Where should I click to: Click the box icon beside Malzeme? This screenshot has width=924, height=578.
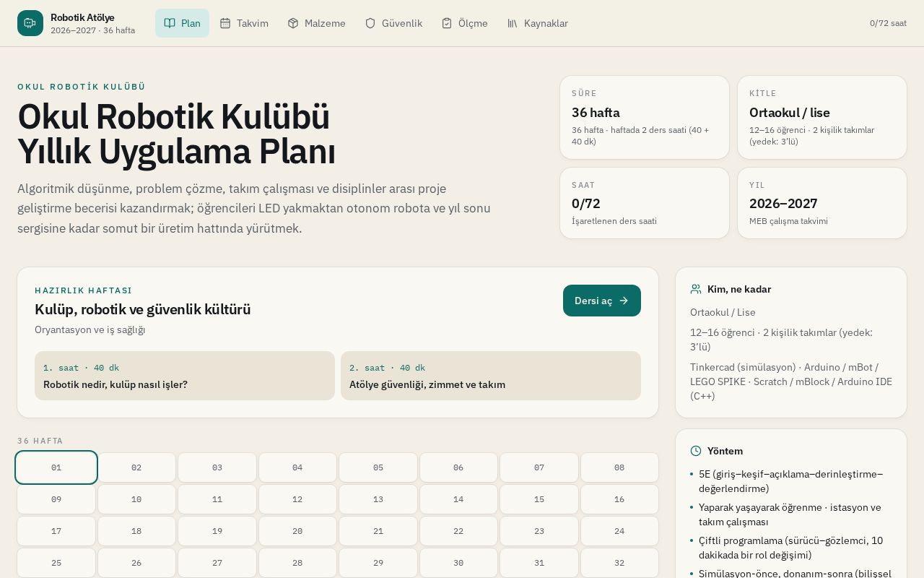click(293, 23)
